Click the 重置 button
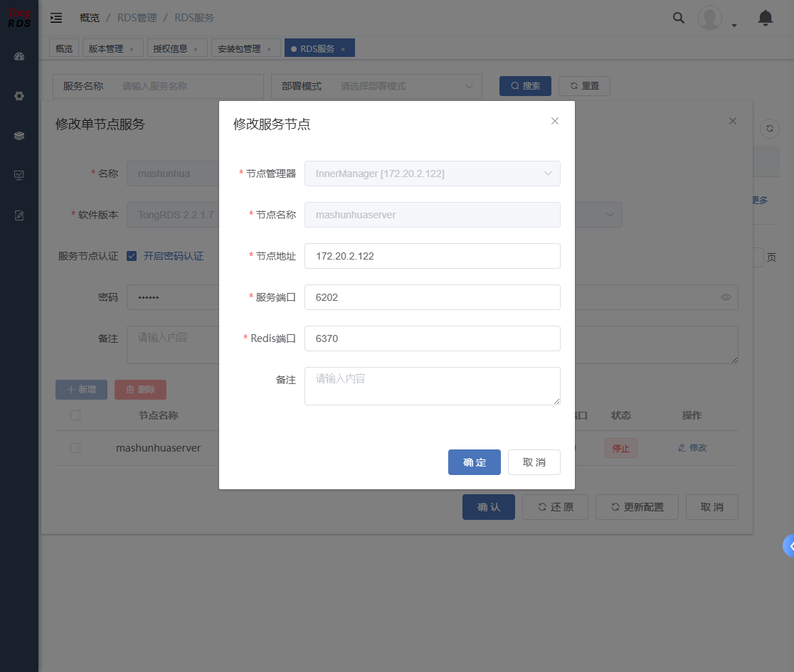Viewport: 794px width, 672px height. click(584, 86)
